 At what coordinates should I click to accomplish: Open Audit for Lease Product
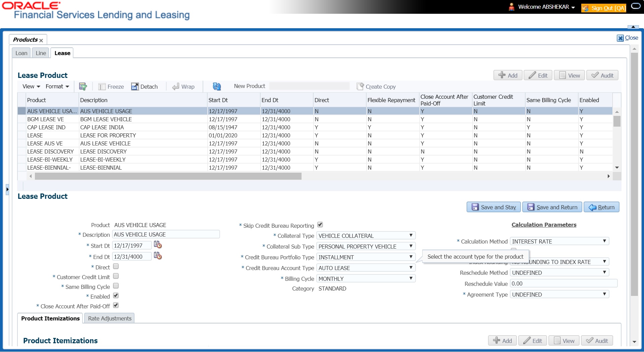tap(602, 75)
